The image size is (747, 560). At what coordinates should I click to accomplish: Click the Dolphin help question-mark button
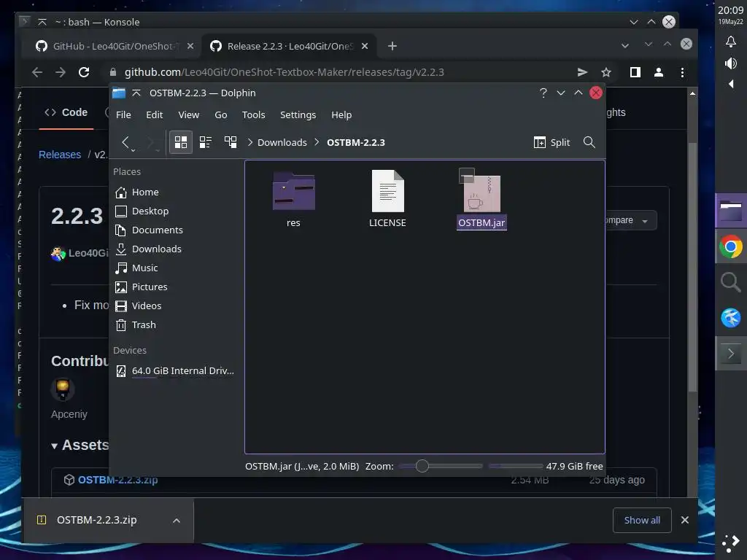click(x=543, y=93)
